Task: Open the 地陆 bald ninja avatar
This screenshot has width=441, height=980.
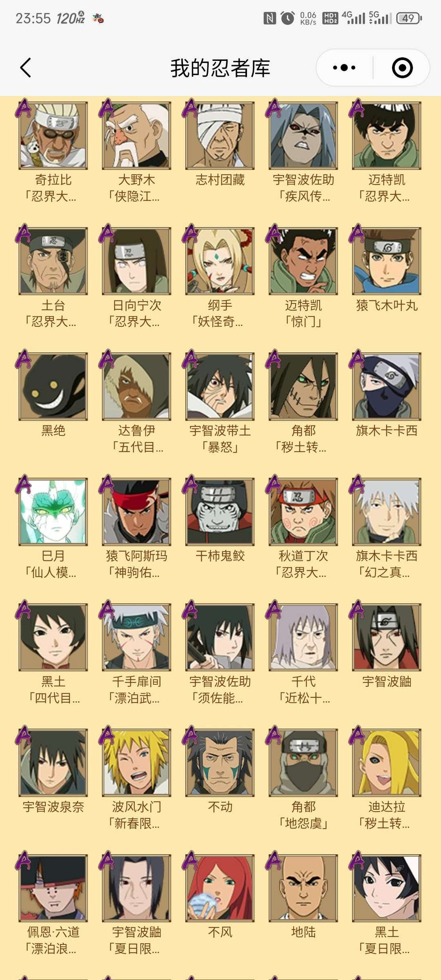Action: tap(303, 888)
